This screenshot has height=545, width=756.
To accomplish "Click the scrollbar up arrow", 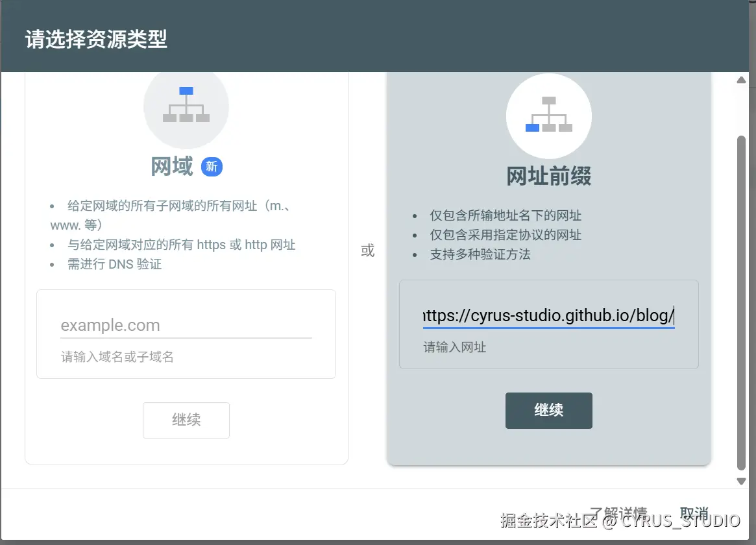I will pyautogui.click(x=742, y=80).
